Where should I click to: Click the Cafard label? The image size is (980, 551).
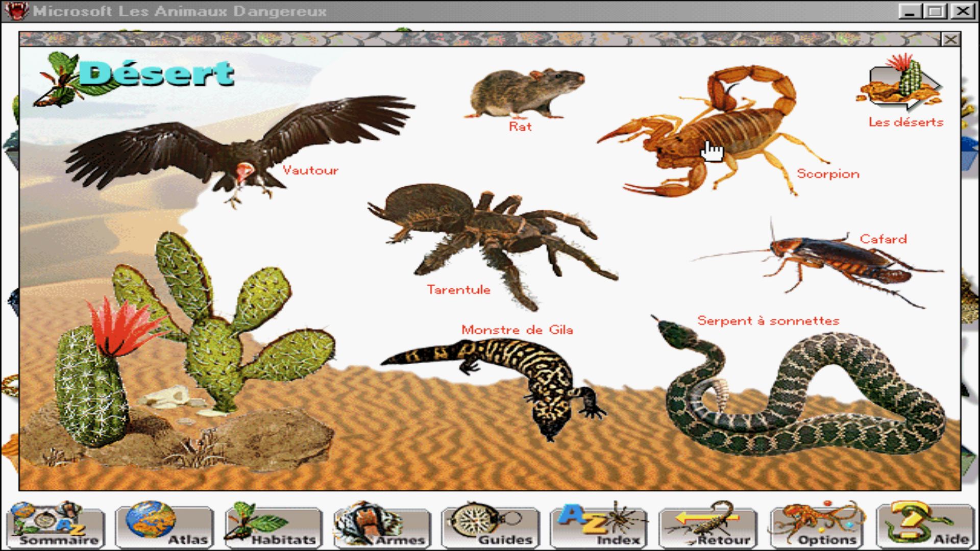(x=883, y=239)
